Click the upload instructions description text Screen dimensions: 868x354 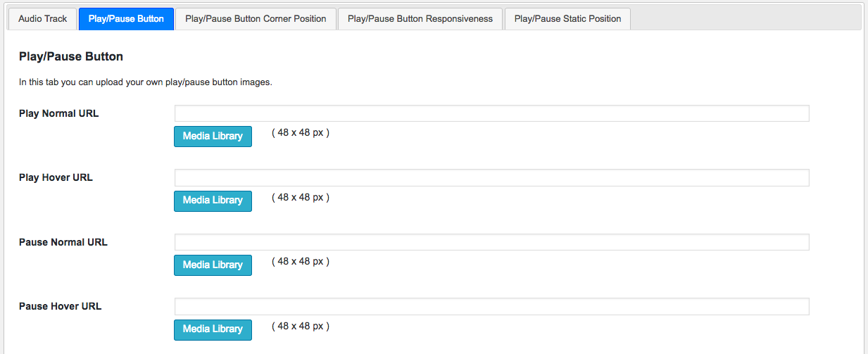tap(145, 82)
